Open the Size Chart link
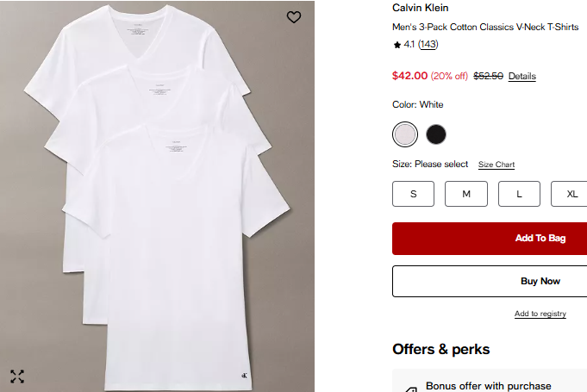Viewport: 587px width, 392px height. point(496,165)
